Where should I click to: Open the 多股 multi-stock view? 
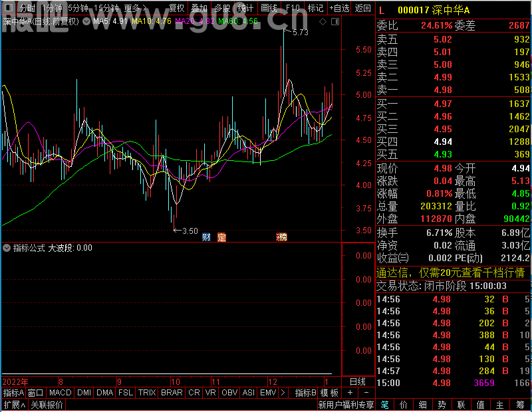pos(222,8)
